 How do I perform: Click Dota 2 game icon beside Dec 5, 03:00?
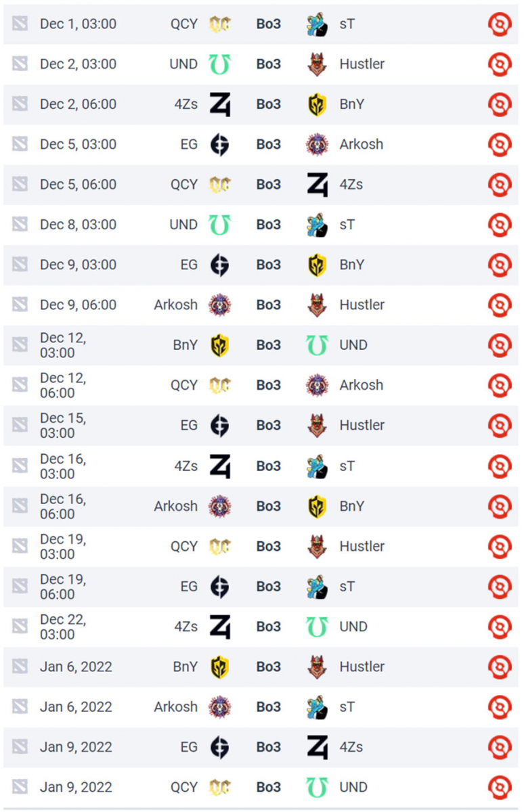point(20,144)
